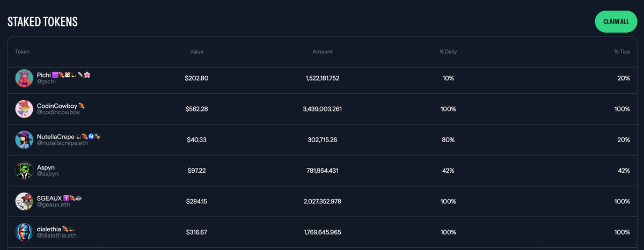
Task: Open the @geaux.eth handle
Action: pos(53,204)
